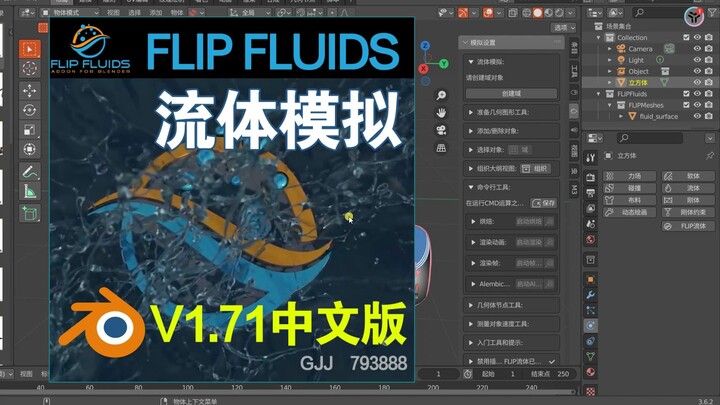Open the Object properties orange square icon
720x405 pixels.
(x=591, y=279)
